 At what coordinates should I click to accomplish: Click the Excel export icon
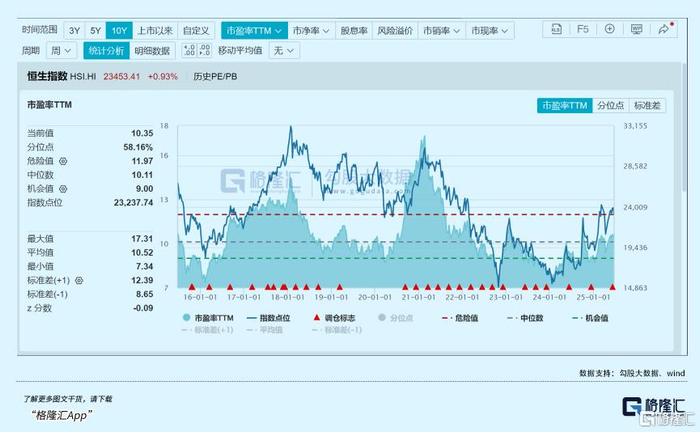point(556,29)
